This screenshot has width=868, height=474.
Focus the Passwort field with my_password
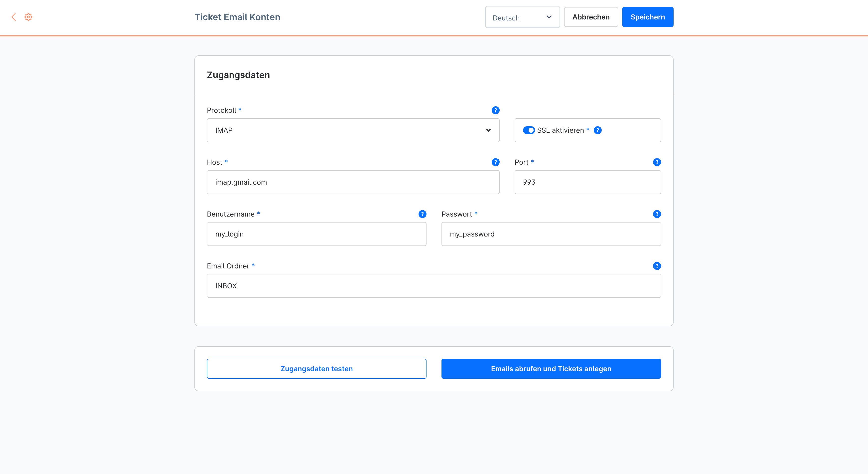pos(551,234)
